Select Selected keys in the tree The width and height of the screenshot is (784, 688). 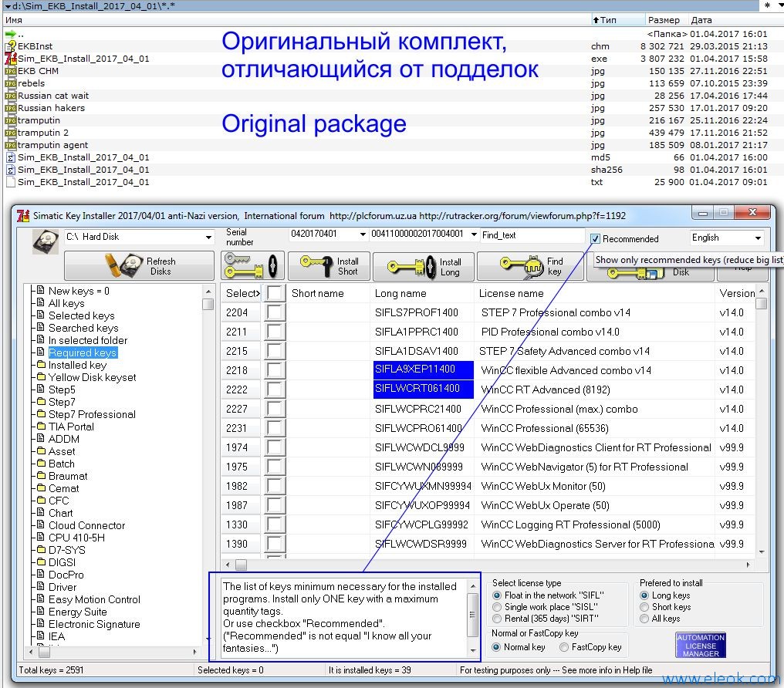82,315
